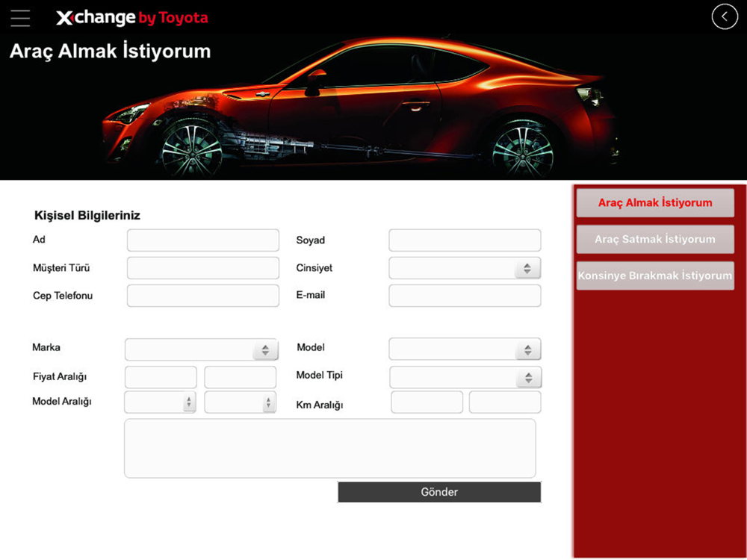Image resolution: width=747 pixels, height=560 pixels.
Task: Open the hamburger menu icon
Action: point(21,18)
